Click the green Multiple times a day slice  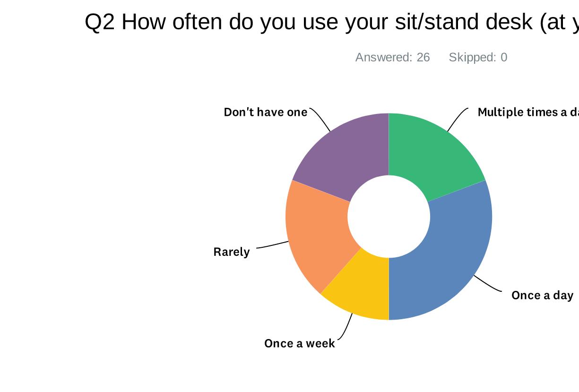coord(432,151)
